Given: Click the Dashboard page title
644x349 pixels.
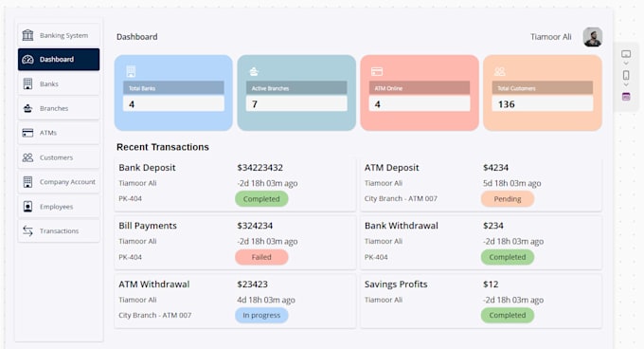Looking at the screenshot, I should pos(136,37).
